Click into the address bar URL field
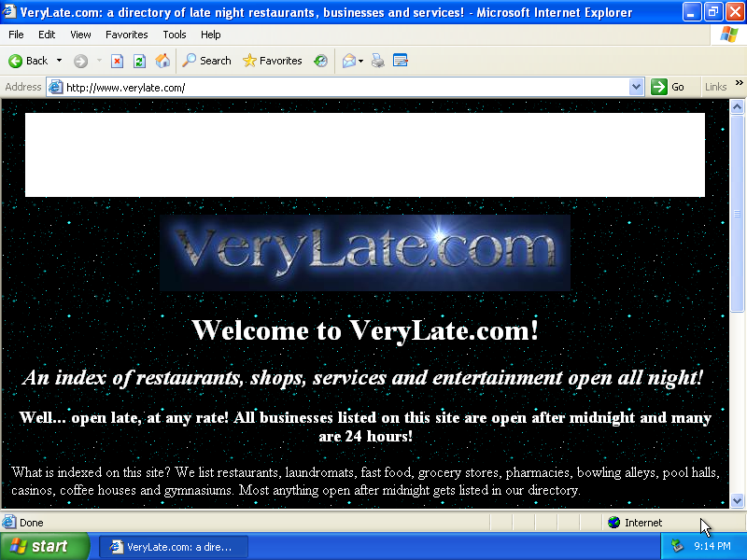747x560 pixels. (x=345, y=87)
